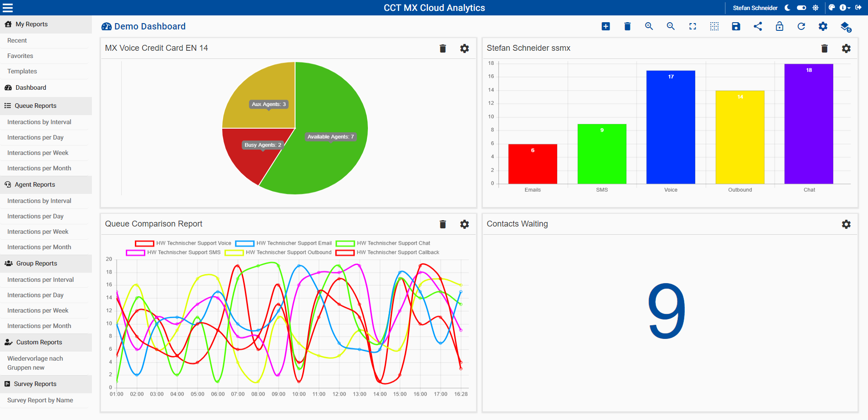Refresh the dashboard data
This screenshot has width=868, height=420.
(x=801, y=26)
